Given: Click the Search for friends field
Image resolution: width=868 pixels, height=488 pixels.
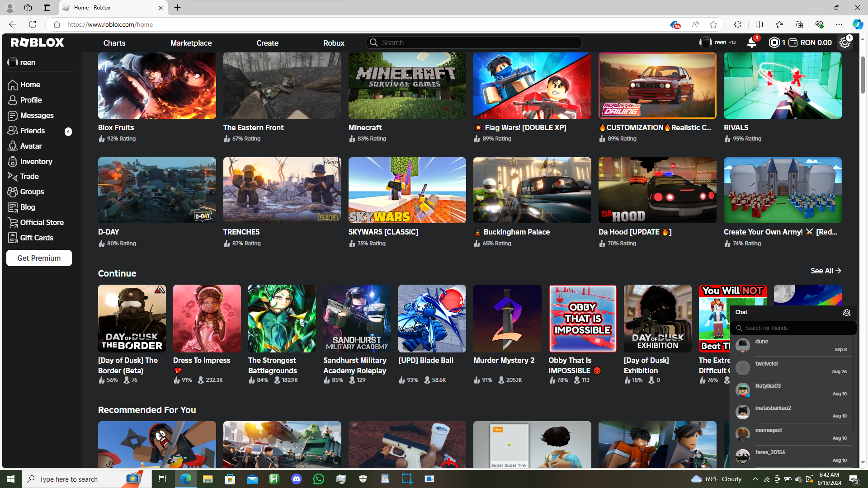Looking at the screenshot, I should (793, 328).
